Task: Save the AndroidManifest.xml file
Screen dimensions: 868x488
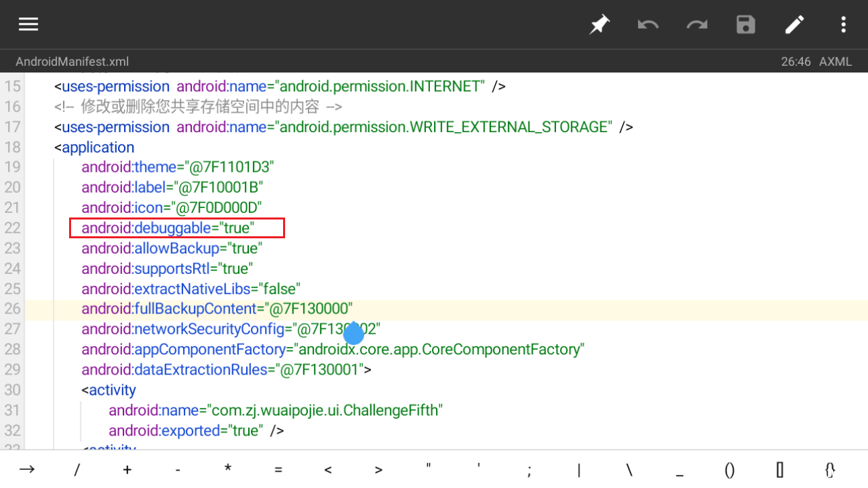Action: 746,26
